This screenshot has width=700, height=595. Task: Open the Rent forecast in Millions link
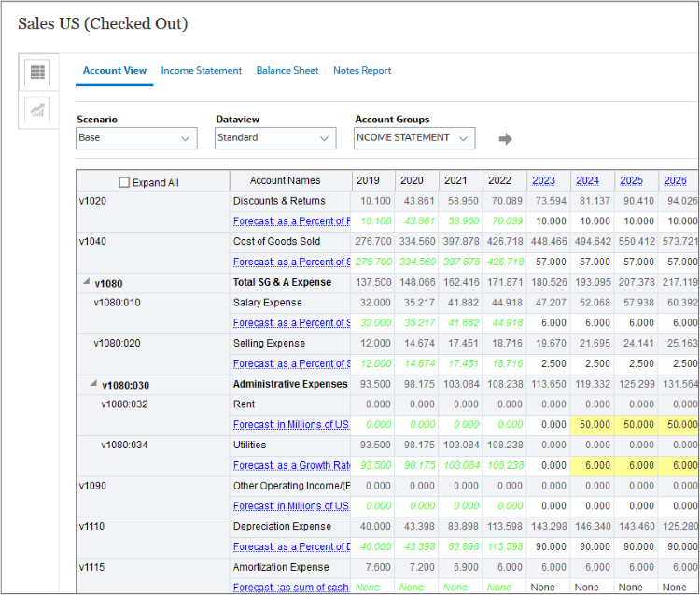[x=291, y=425]
